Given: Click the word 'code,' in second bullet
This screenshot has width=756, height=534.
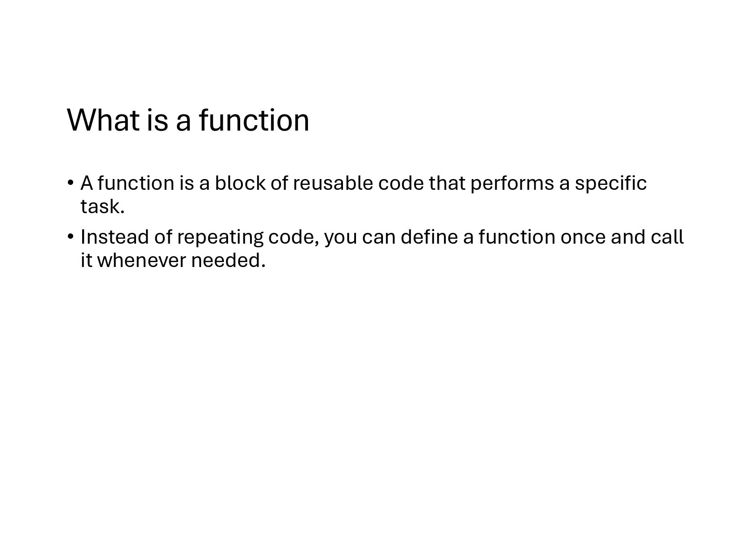Looking at the screenshot, I should [x=294, y=236].
